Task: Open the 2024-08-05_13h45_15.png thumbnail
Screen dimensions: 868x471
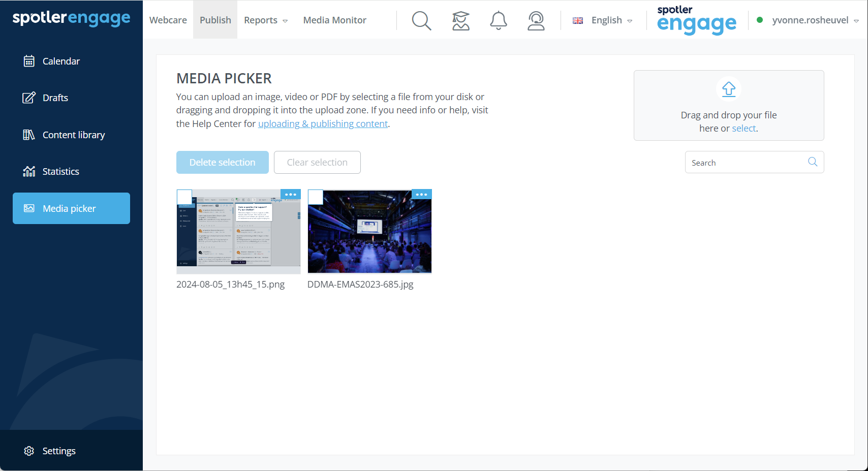Action: click(x=238, y=232)
